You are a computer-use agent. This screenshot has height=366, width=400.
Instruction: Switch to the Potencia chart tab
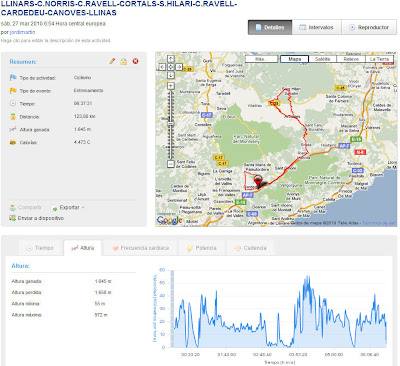pyautogui.click(x=202, y=248)
